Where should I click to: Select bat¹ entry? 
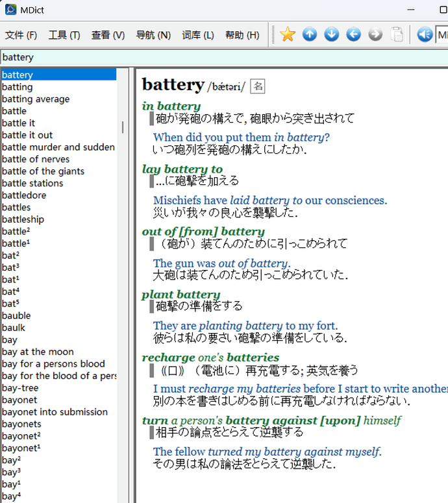pos(10,280)
